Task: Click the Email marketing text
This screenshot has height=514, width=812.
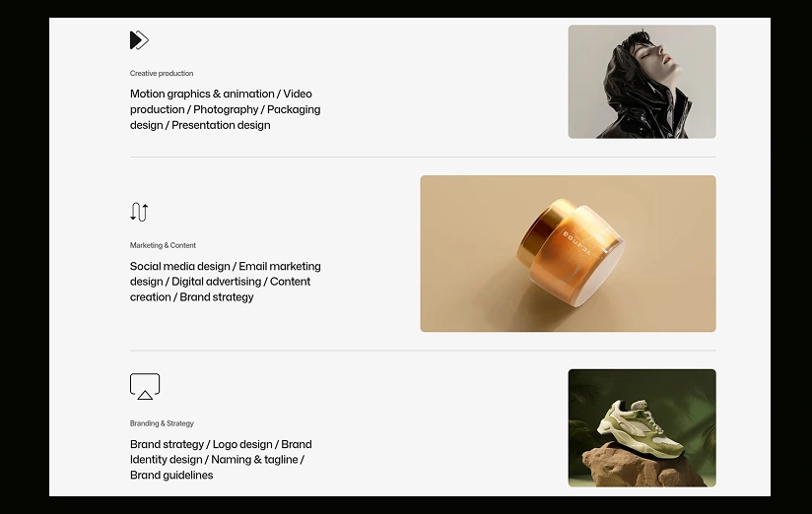Action: click(280, 266)
